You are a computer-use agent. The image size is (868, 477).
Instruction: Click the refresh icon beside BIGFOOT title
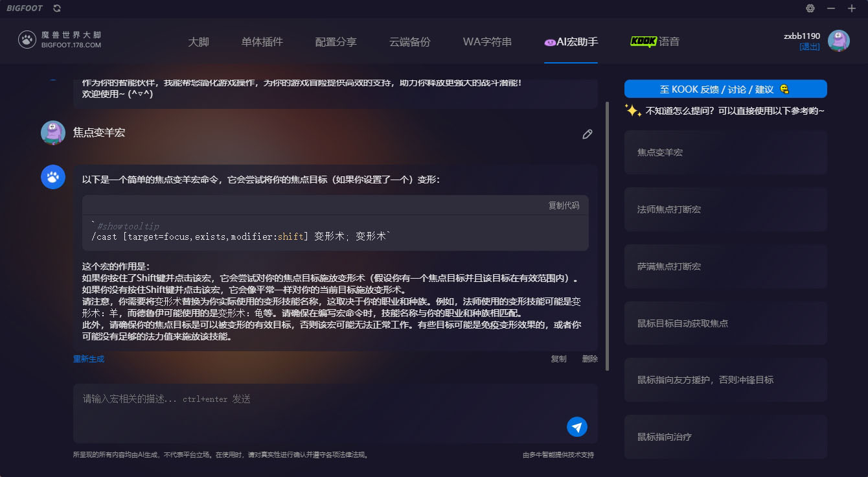tap(57, 8)
